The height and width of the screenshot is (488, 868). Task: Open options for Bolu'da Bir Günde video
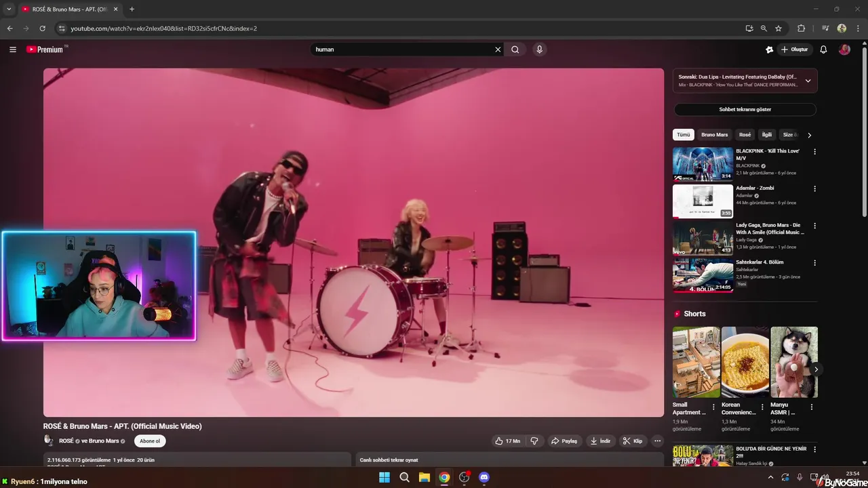click(x=814, y=449)
